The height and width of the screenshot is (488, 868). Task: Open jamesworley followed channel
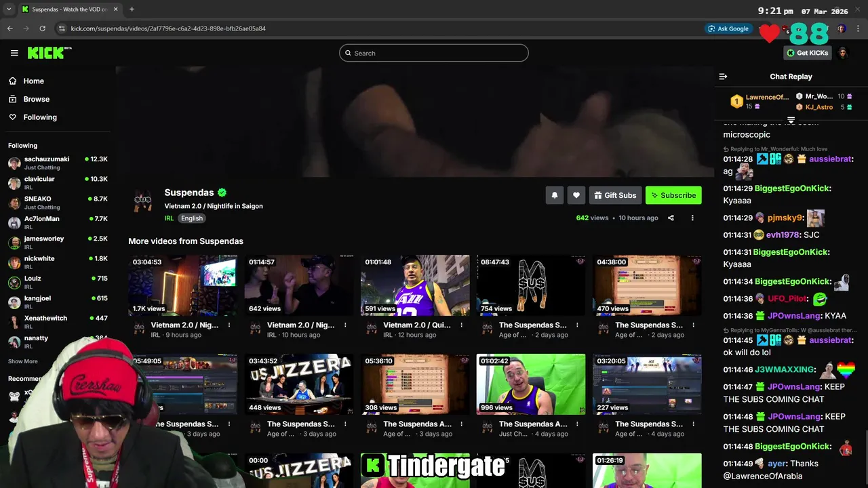58,243
